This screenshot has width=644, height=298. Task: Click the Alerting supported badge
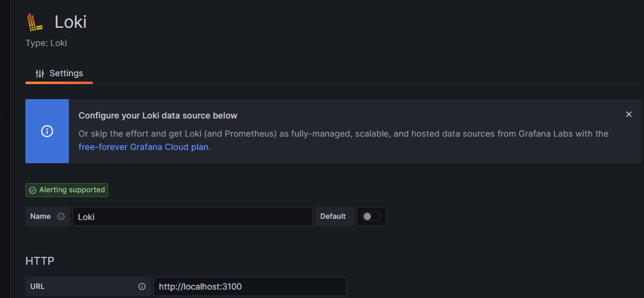(x=67, y=190)
